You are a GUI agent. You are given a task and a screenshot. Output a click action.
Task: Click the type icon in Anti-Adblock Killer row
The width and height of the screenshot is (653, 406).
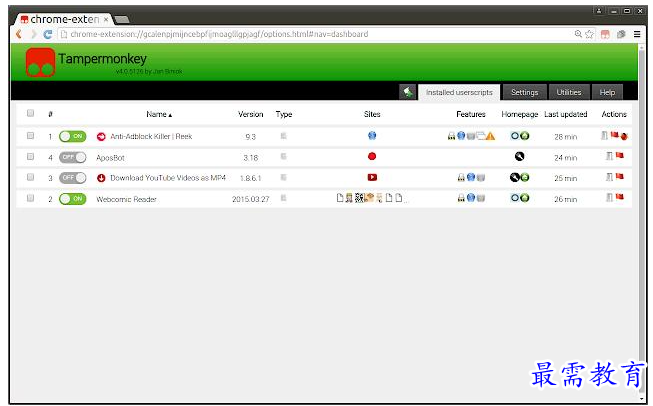[284, 136]
